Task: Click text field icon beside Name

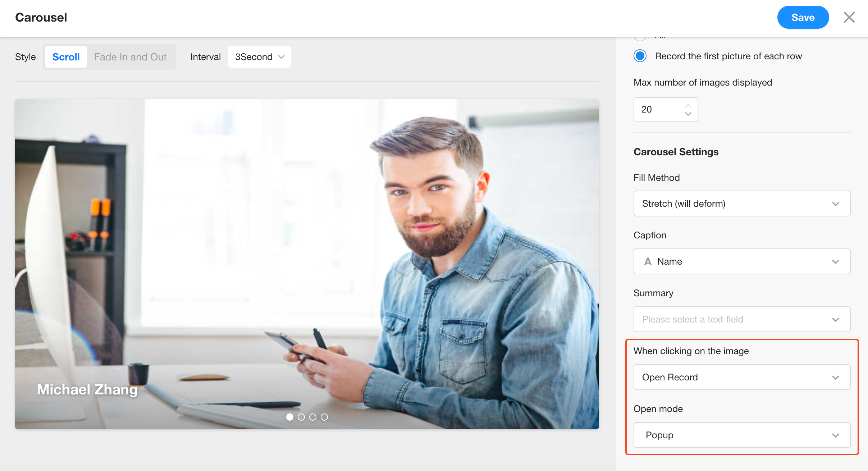Action: click(648, 261)
